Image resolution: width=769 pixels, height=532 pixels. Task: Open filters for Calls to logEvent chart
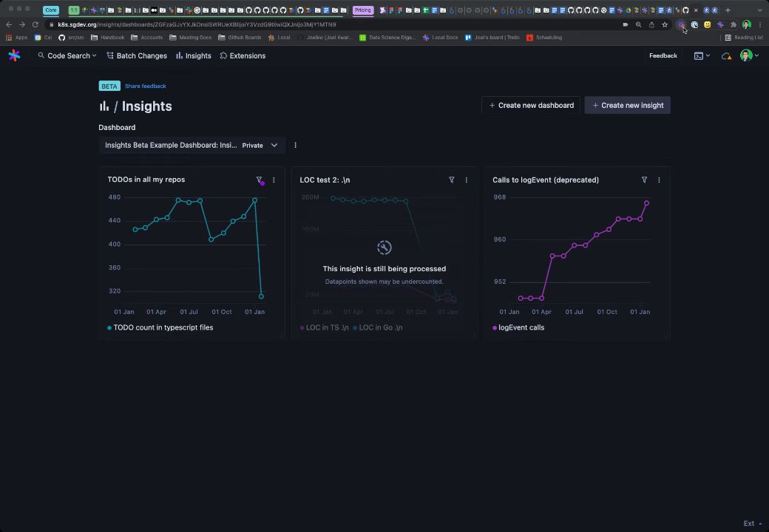point(644,180)
